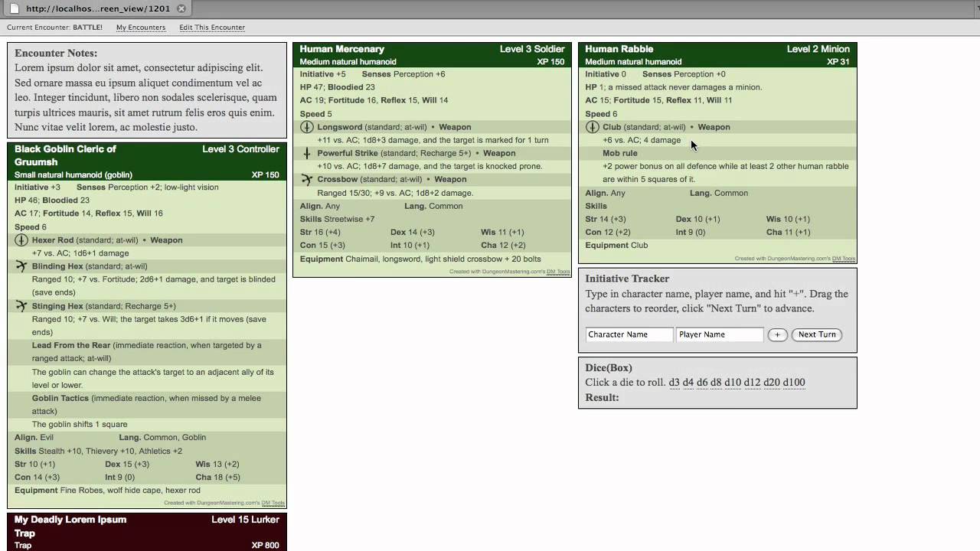Click Level 3 Controller label
Viewport: 980px width, 551px height.
(240, 149)
